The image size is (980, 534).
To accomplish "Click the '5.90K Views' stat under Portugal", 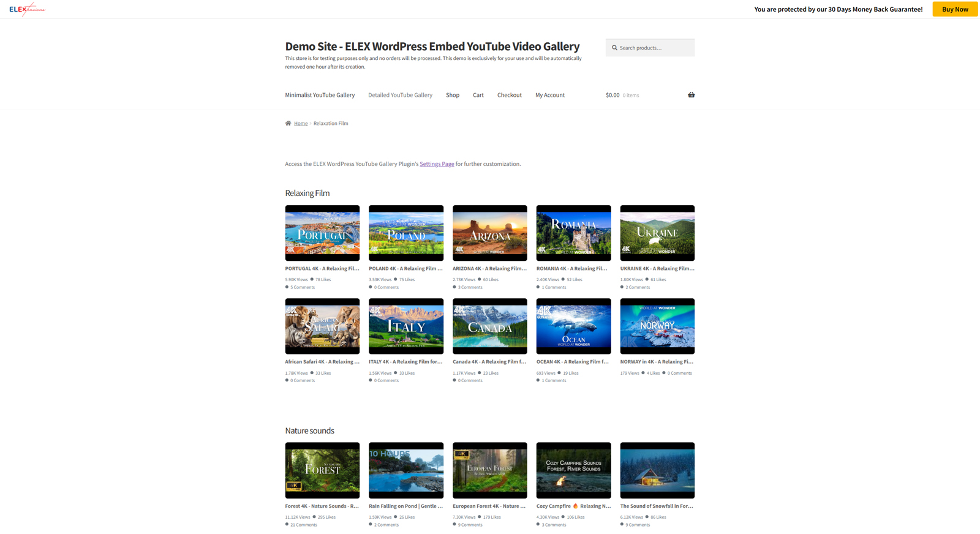I will (x=296, y=280).
